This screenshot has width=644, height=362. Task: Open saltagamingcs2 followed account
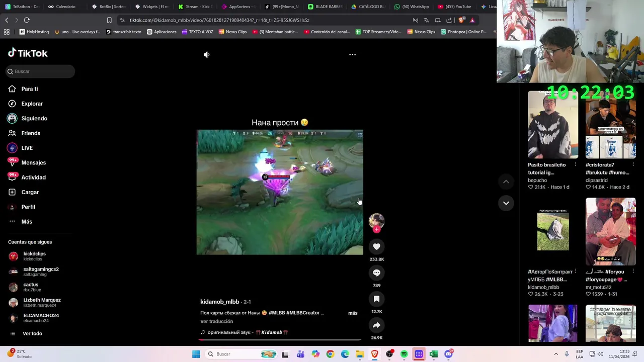click(41, 271)
